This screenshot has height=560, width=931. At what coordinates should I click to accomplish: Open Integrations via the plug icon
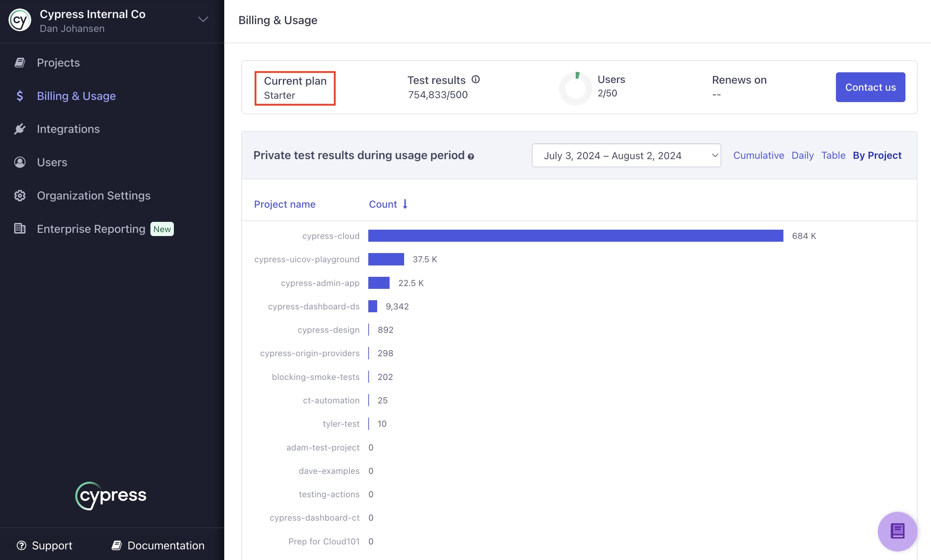point(20,129)
